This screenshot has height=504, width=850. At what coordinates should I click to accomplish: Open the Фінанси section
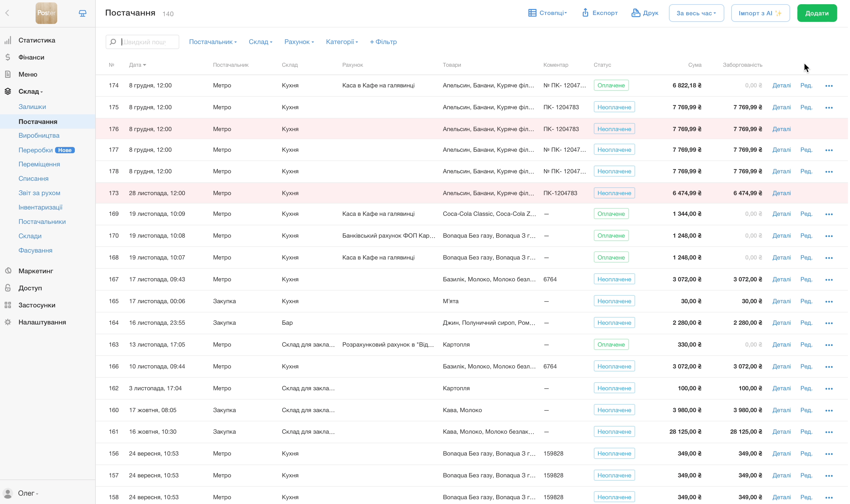[x=31, y=57]
